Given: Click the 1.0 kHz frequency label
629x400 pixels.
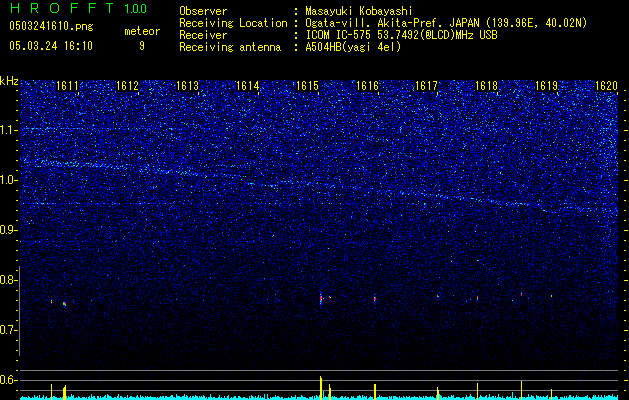Looking at the screenshot, I should [x=8, y=180].
